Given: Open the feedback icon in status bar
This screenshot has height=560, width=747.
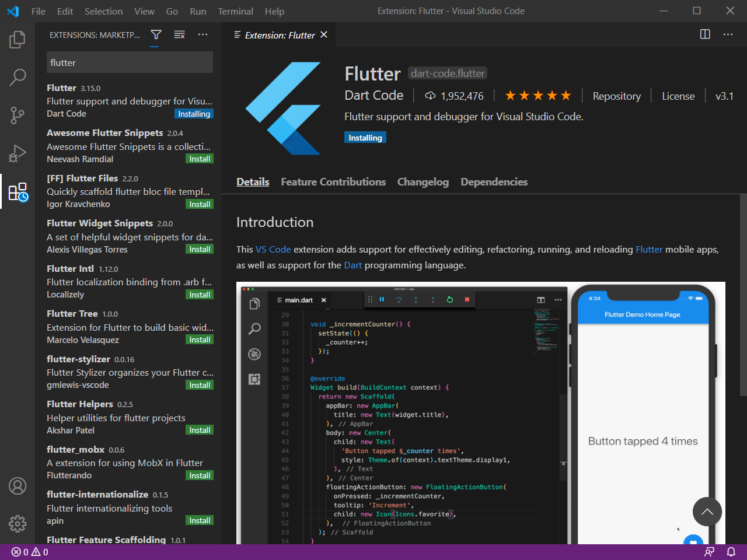Looking at the screenshot, I should [709, 552].
